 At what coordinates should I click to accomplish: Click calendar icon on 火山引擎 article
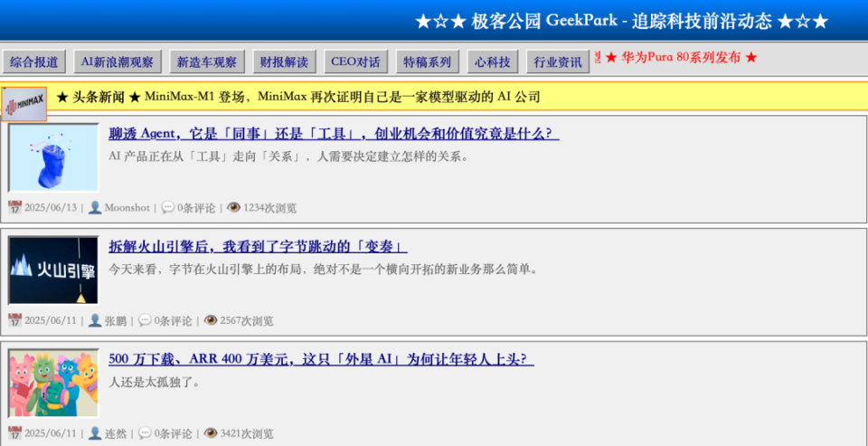point(15,320)
